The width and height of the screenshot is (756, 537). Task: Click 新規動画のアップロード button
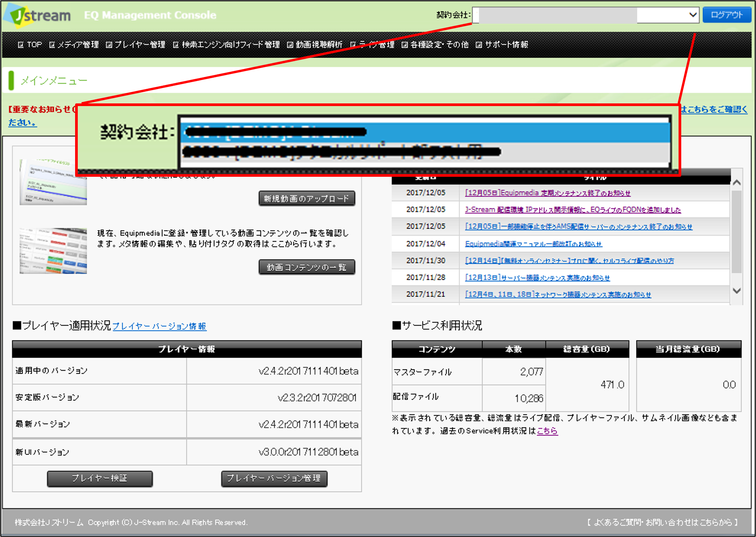point(307,199)
